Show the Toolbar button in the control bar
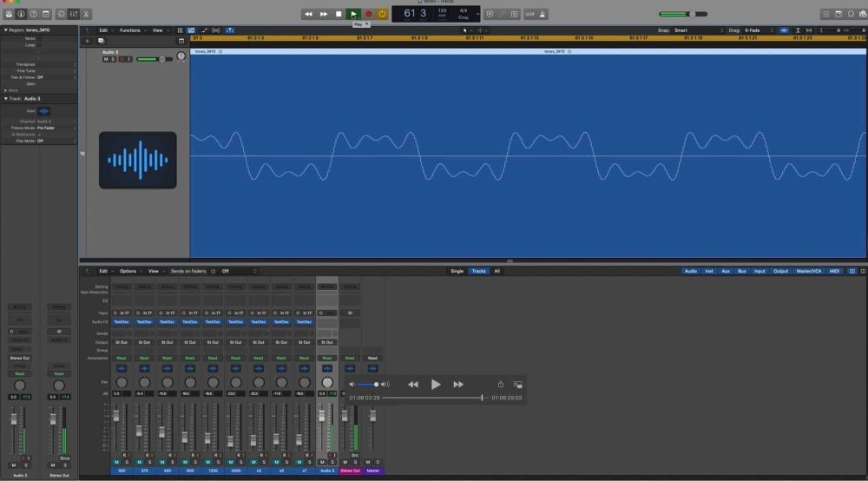Viewport: 868px width, 481px height. pyautogui.click(x=45, y=14)
